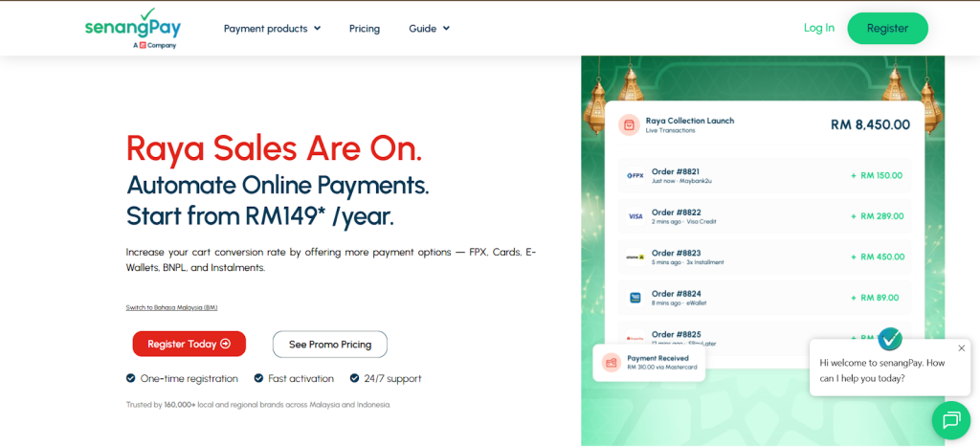The height and width of the screenshot is (447, 980).
Task: Click the Raya Collection Launch shop icon
Action: (629, 125)
